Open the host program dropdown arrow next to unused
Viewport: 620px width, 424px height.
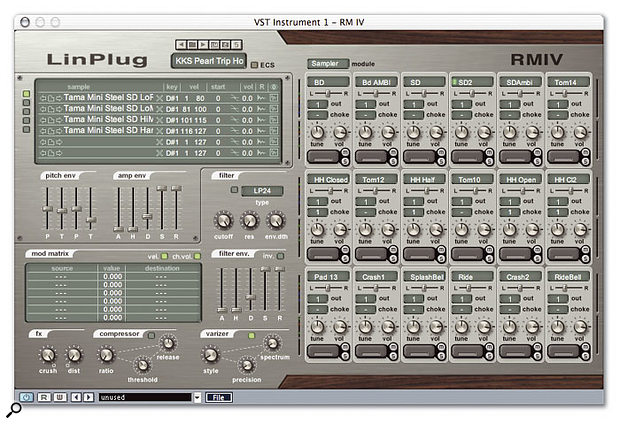coord(197,397)
